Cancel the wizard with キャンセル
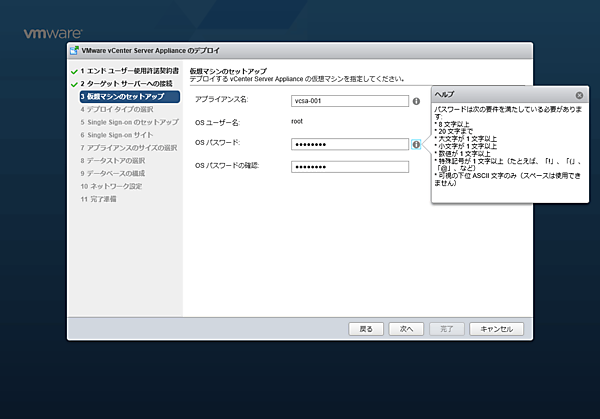The image size is (600, 419). 496,328
